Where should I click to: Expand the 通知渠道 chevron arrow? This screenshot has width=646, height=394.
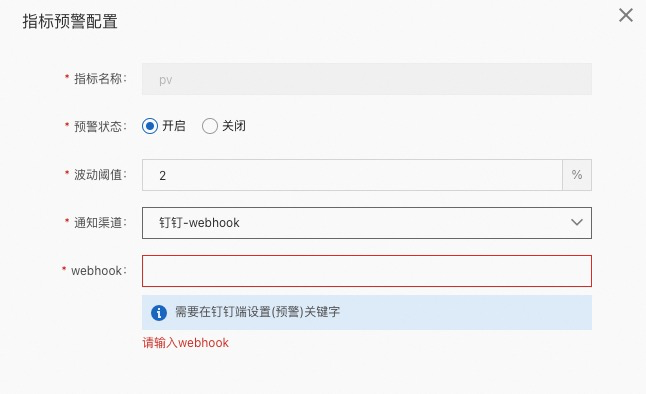577,223
